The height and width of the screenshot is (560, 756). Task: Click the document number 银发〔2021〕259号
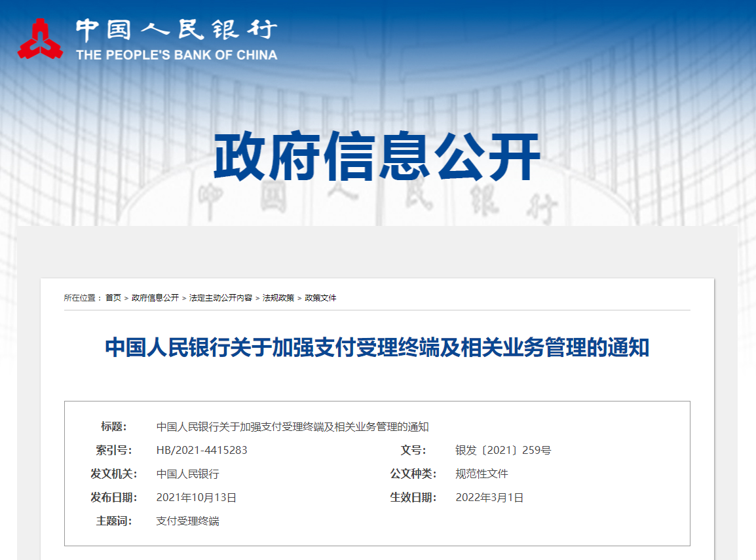504,449
